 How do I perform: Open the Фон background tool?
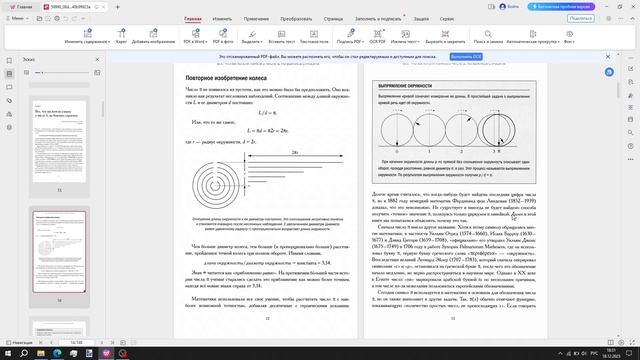point(569,36)
